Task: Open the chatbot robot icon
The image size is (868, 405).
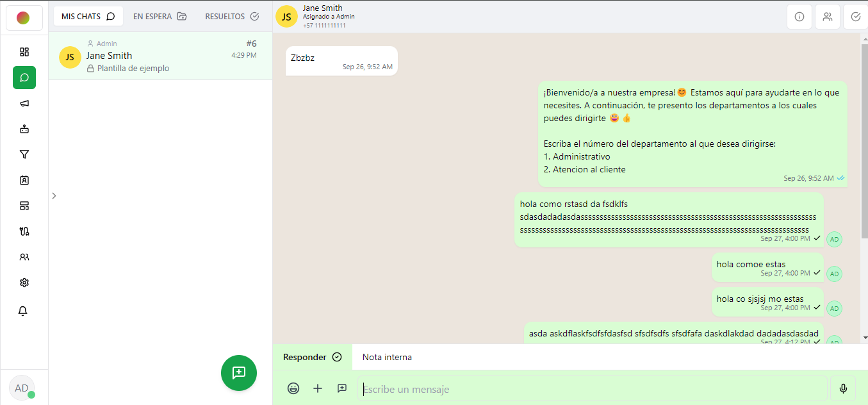Action: (x=24, y=129)
